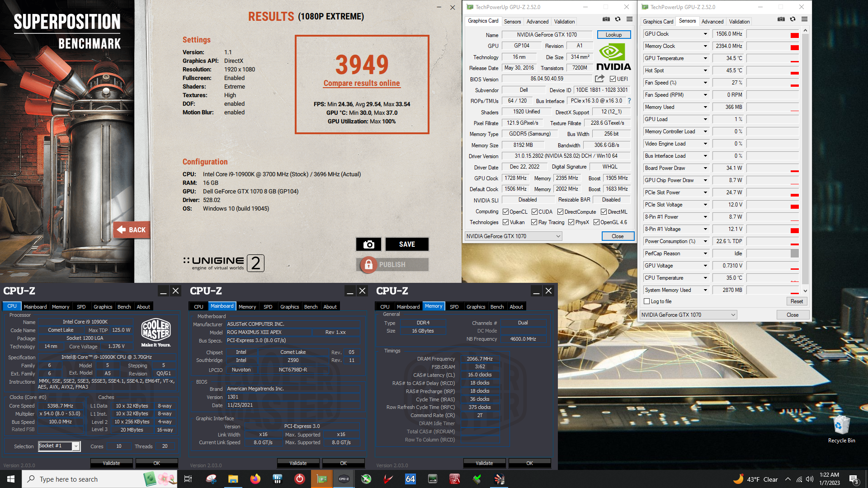The width and height of the screenshot is (868, 488).
Task: Open Bench tab in CPU-Z Mainboard window
Action: pyautogui.click(x=311, y=307)
